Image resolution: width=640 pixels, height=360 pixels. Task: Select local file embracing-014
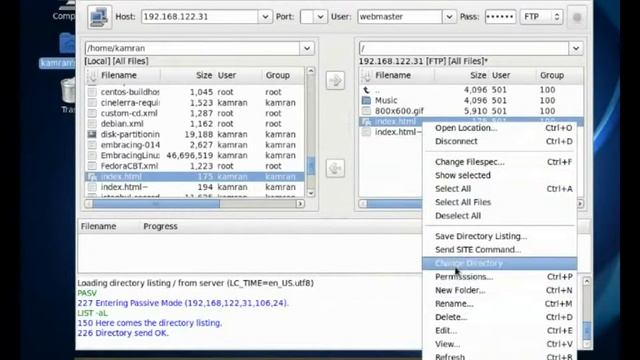(195, 145)
